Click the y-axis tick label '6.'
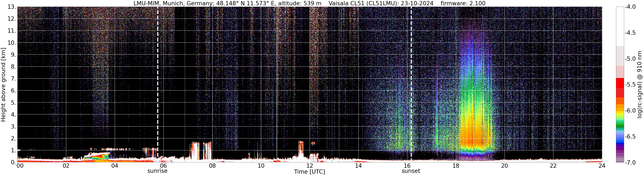 pos(13,91)
